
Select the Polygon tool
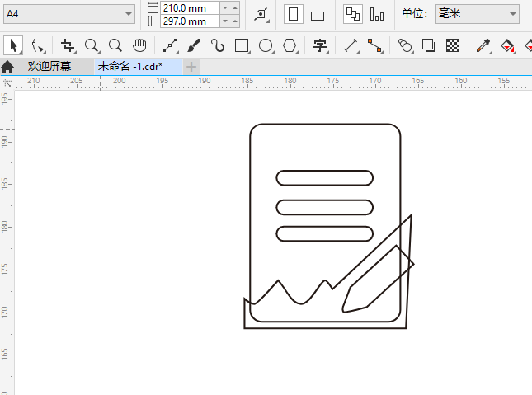point(290,46)
